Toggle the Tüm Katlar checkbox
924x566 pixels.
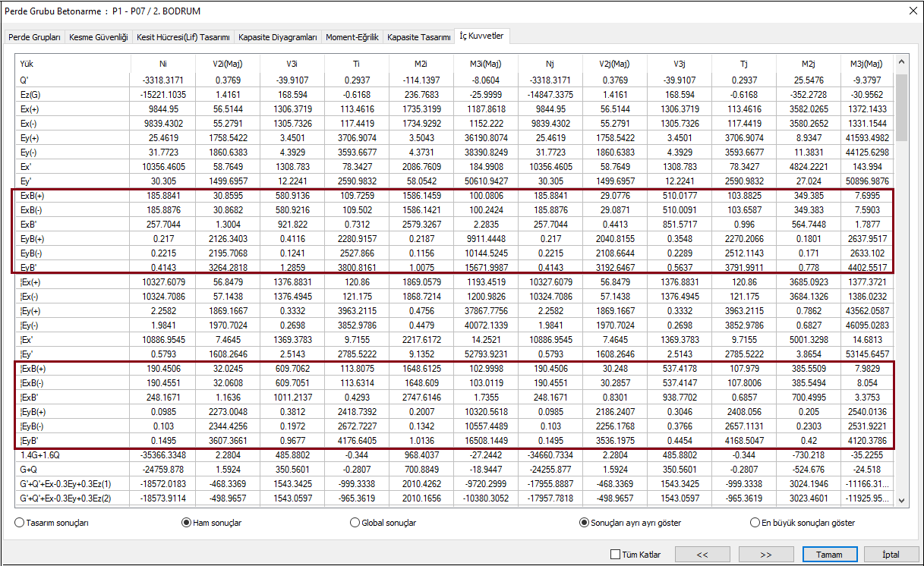pos(615,555)
